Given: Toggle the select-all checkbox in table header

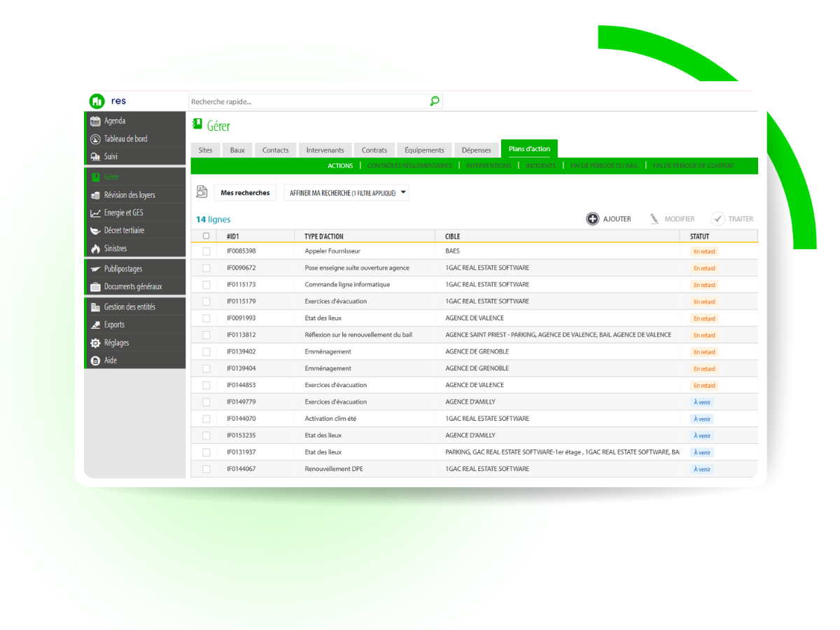Looking at the screenshot, I should [206, 236].
